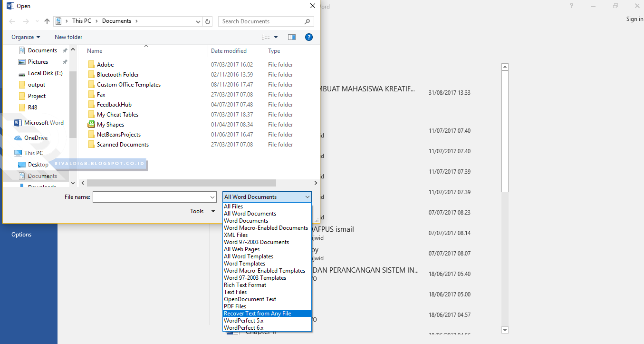The height and width of the screenshot is (344, 644).
Task: Show the preview pane
Action: 292,37
